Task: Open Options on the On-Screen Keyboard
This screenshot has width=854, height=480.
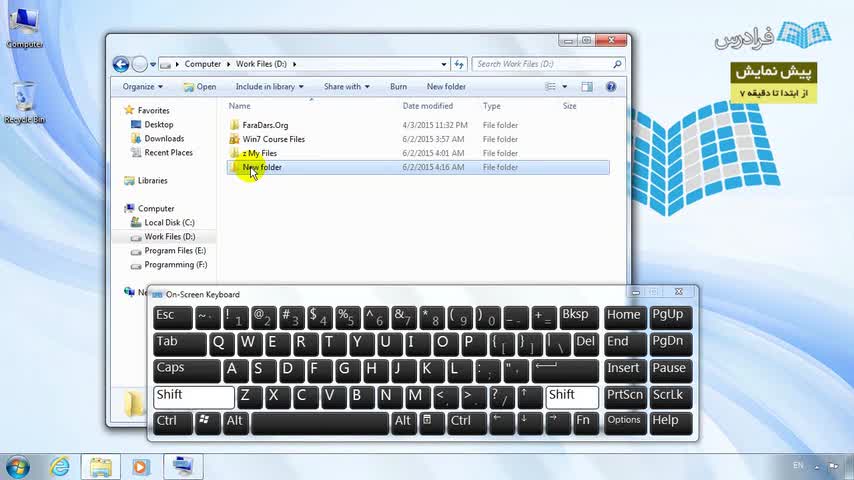Action: pos(625,423)
